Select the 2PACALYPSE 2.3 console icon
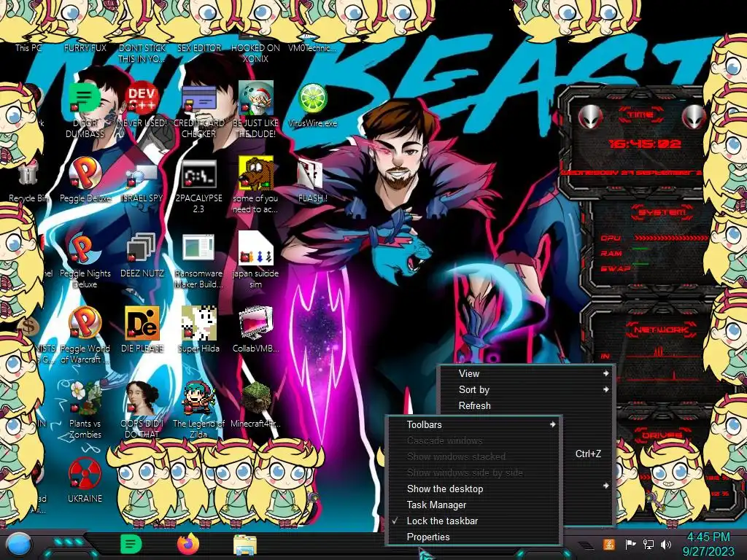747x560 pixels. (198, 174)
